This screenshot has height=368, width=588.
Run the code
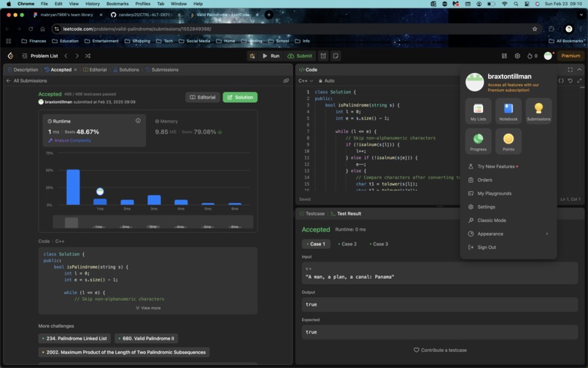coord(271,55)
